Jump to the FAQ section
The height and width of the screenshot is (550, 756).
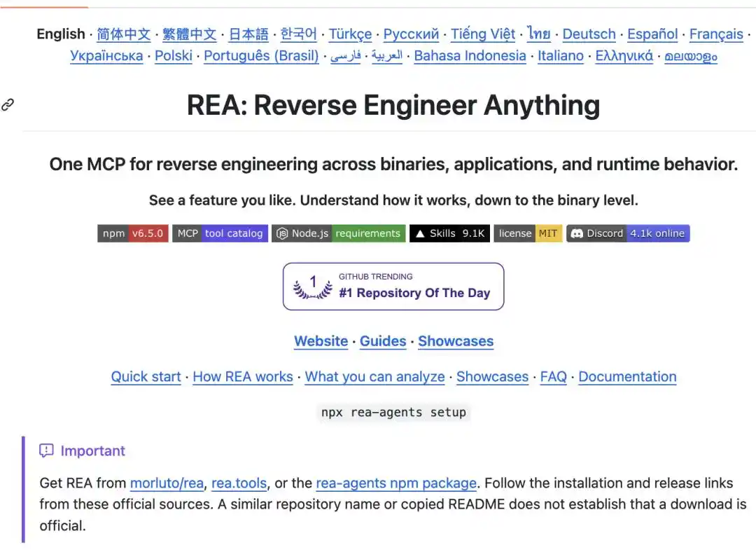click(x=554, y=377)
